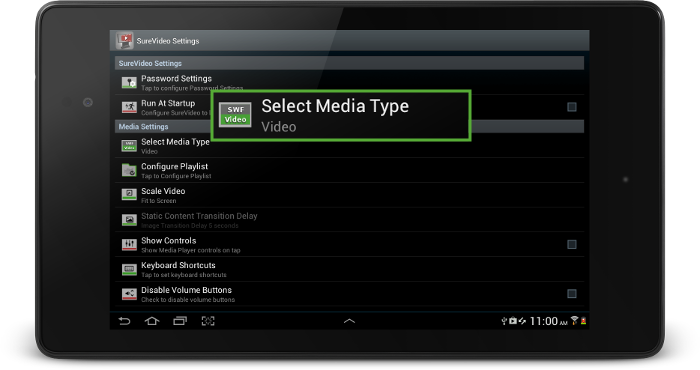Image resolution: width=700 pixels, height=370 pixels.
Task: Tap the Wi-Fi status icon in system tray
Action: click(x=575, y=320)
